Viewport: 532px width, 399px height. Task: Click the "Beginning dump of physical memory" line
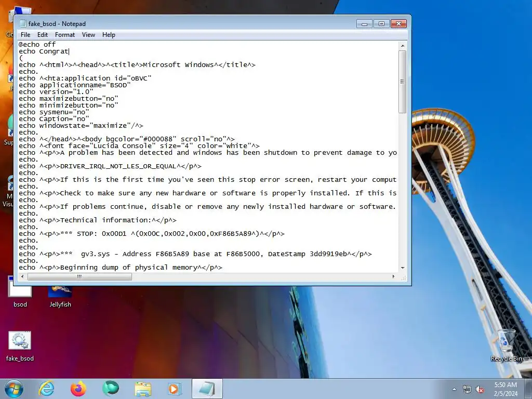point(121,268)
